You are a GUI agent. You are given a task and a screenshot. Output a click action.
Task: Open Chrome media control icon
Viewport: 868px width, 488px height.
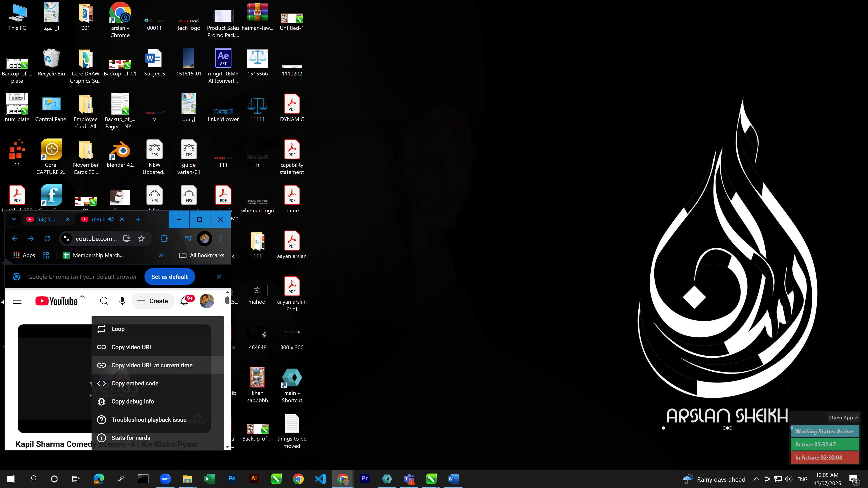pyautogui.click(x=188, y=238)
